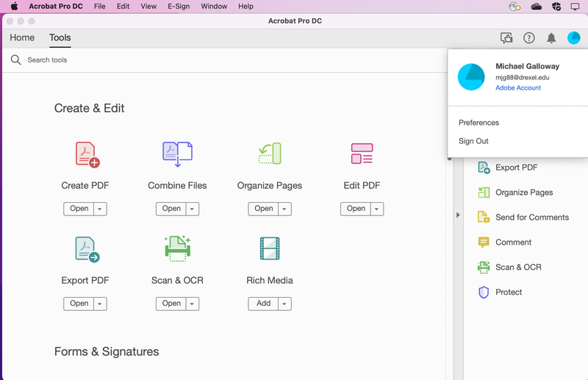Click Open under Edit PDF
This screenshot has width=588, height=380.
tap(356, 209)
